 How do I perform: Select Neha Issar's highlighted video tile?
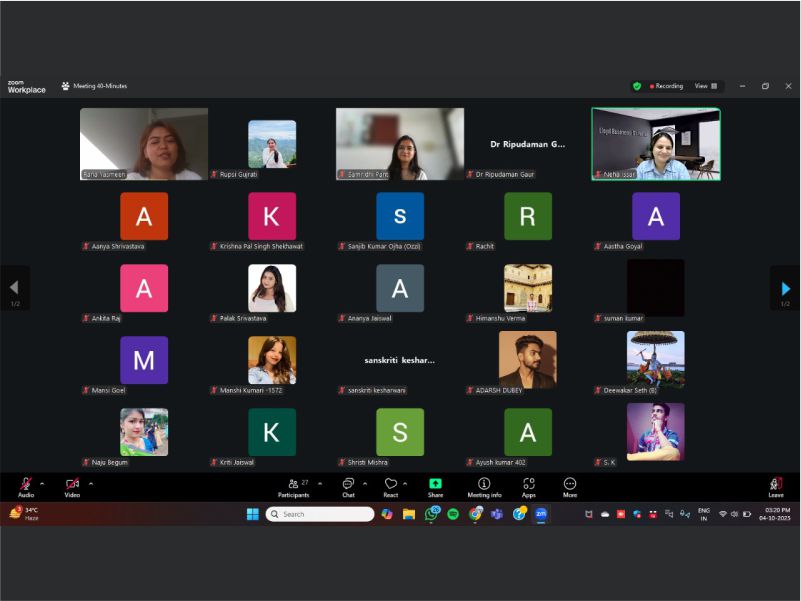(656, 143)
